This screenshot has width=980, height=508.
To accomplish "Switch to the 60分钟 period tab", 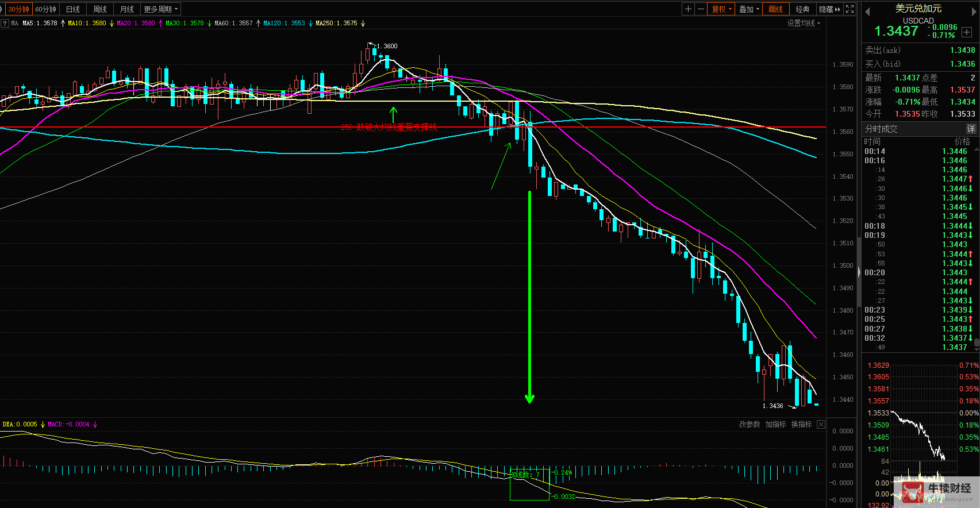I will [x=46, y=9].
